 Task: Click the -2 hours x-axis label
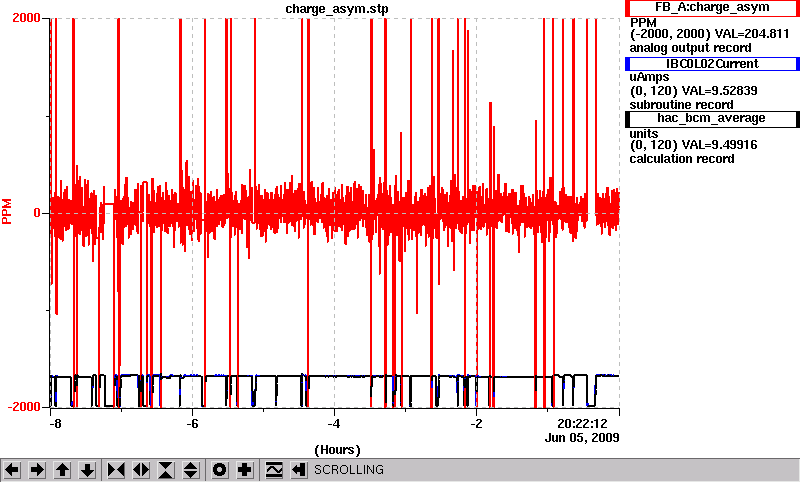point(476,424)
